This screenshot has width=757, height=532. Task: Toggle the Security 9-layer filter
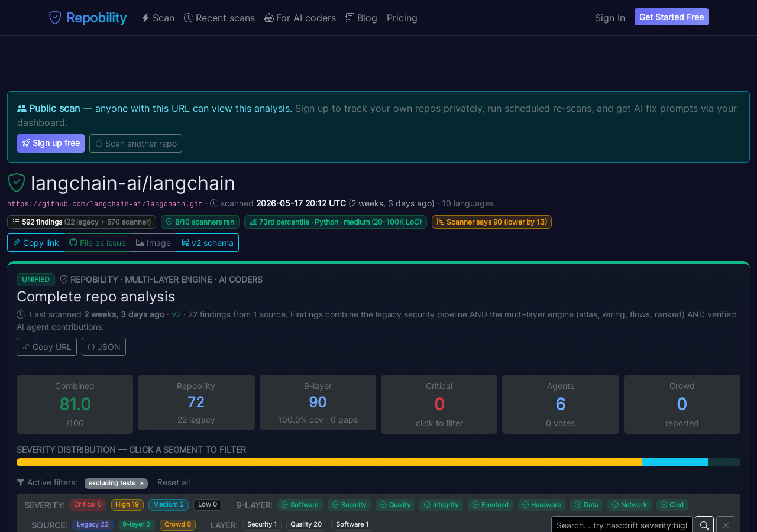(x=349, y=505)
